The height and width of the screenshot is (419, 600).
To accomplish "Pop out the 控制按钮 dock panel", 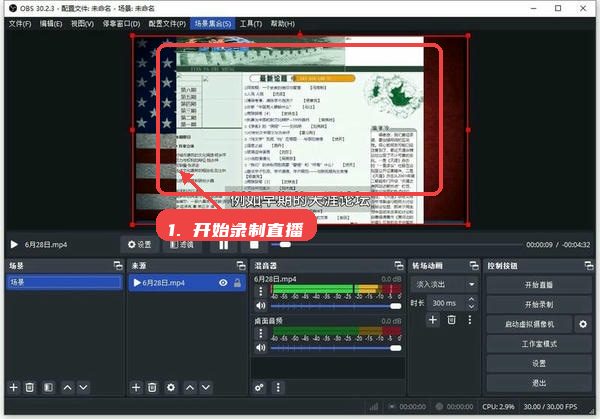I will coord(589,266).
